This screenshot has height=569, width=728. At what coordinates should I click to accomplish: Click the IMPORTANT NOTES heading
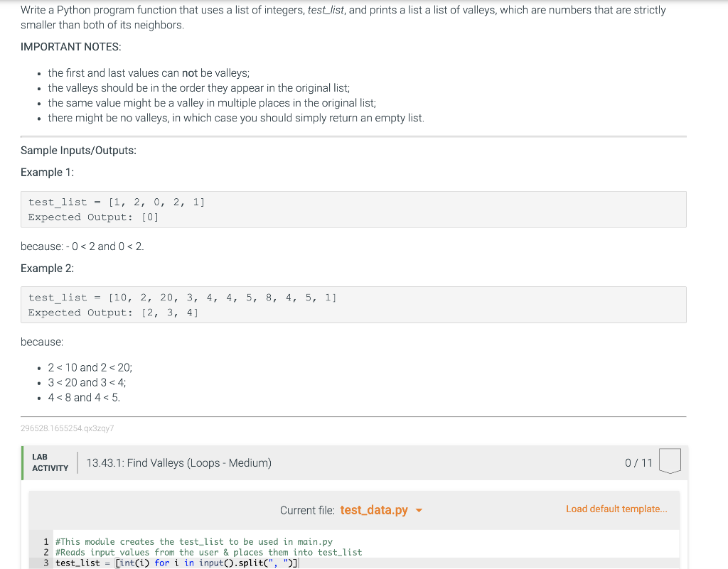(71, 47)
